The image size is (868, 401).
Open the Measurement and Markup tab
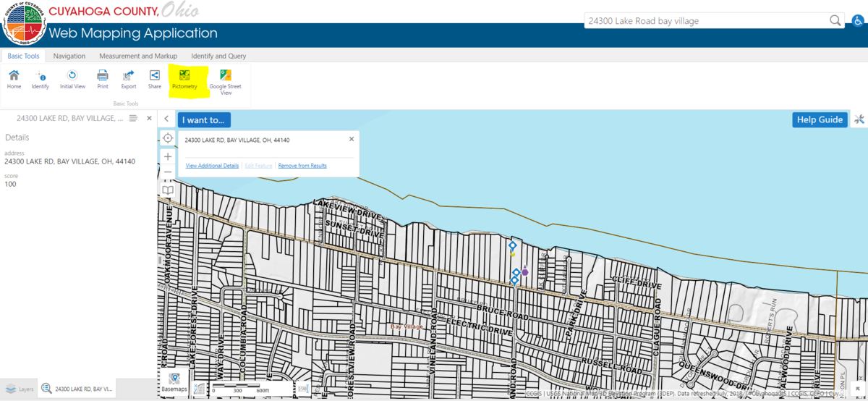pyautogui.click(x=138, y=56)
